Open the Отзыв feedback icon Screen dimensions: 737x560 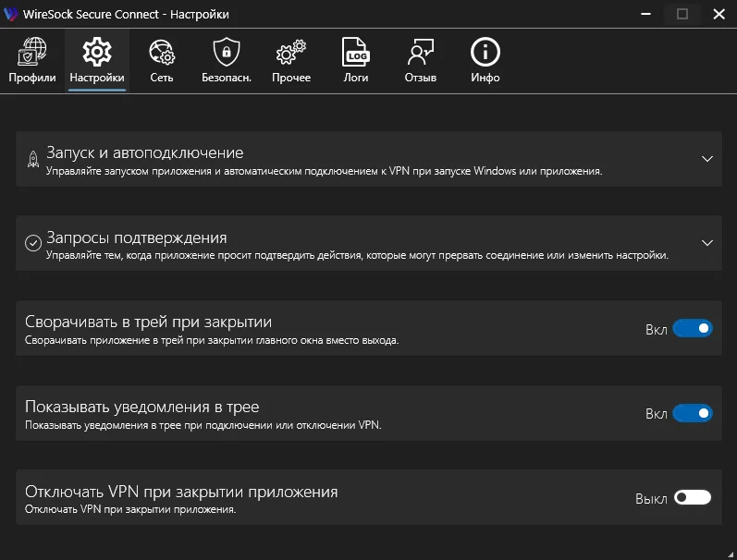click(x=420, y=52)
